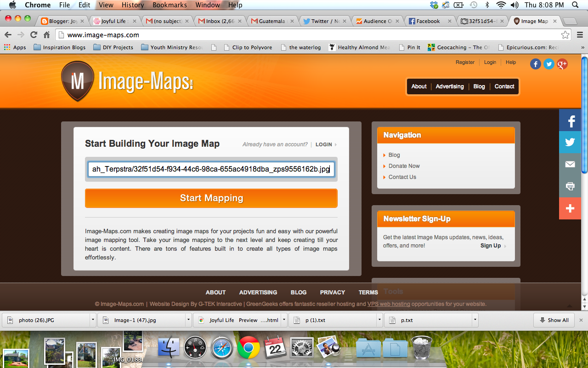Launch Safari from the Dock
This screenshot has width=588, height=368.
click(222, 347)
